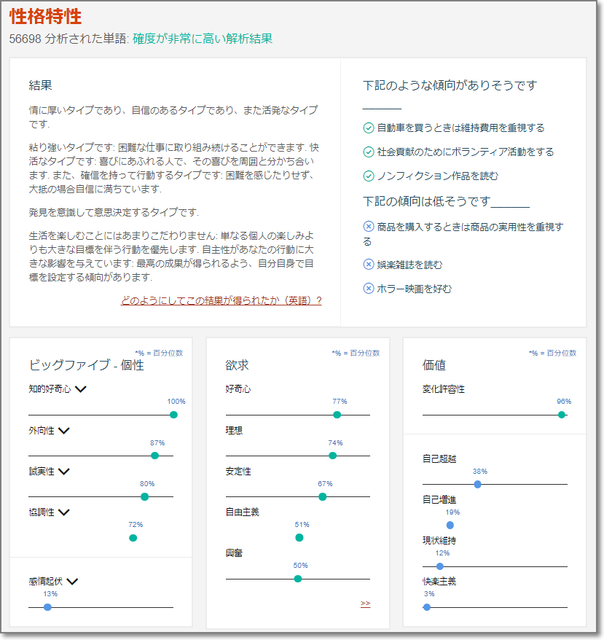
Task: Click X icon beside 娯楽雑誌を読む
Action: point(368,265)
